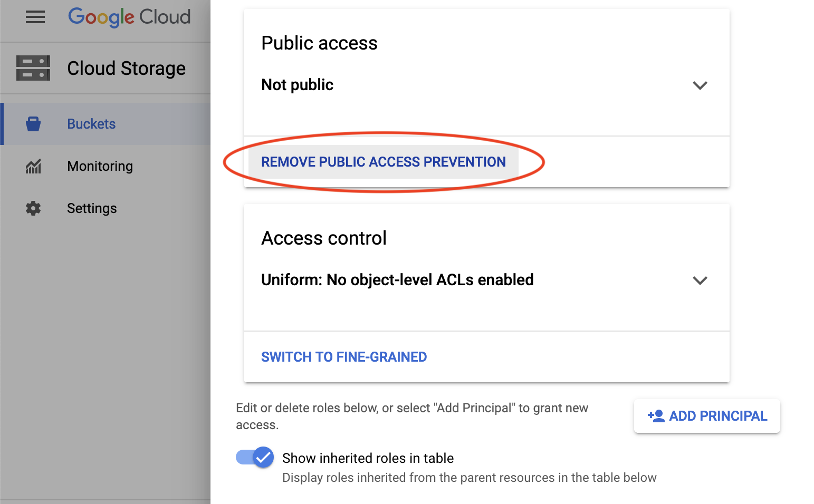Expand the Access control chevron
Screen dimensions: 814x504
[700, 280]
